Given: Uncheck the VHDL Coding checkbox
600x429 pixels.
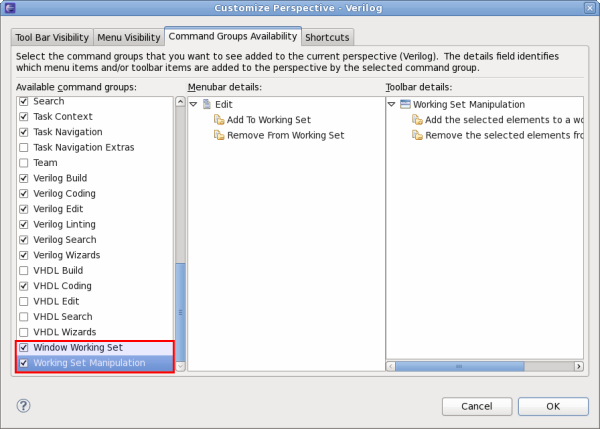Looking at the screenshot, I should point(24,286).
